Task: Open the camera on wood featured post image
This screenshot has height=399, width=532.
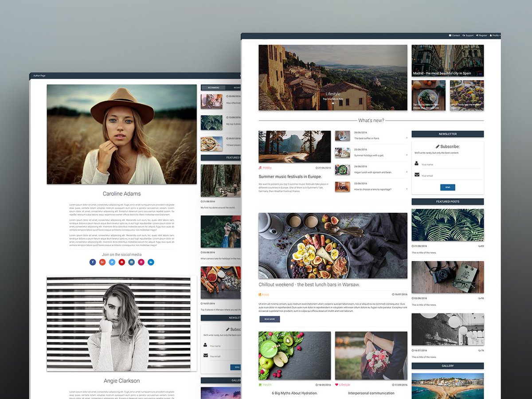Action: [448, 278]
